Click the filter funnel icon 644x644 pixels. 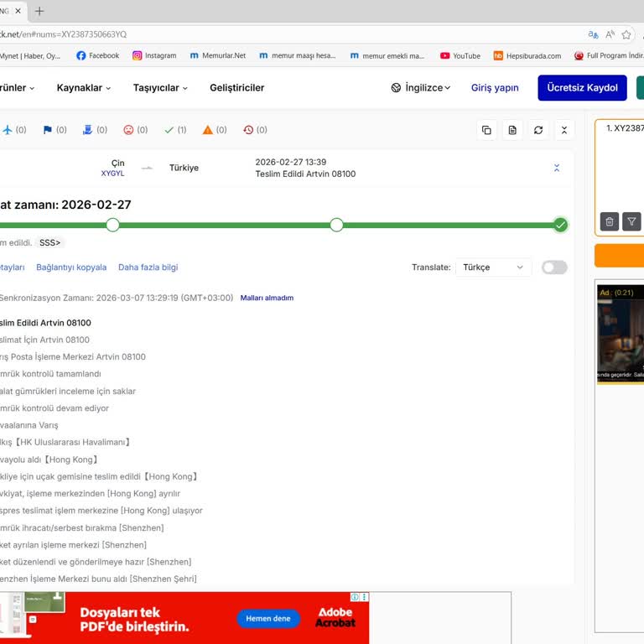(632, 221)
